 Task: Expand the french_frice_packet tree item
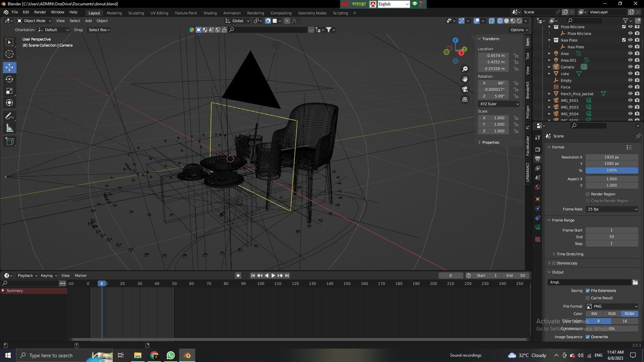tap(549, 94)
